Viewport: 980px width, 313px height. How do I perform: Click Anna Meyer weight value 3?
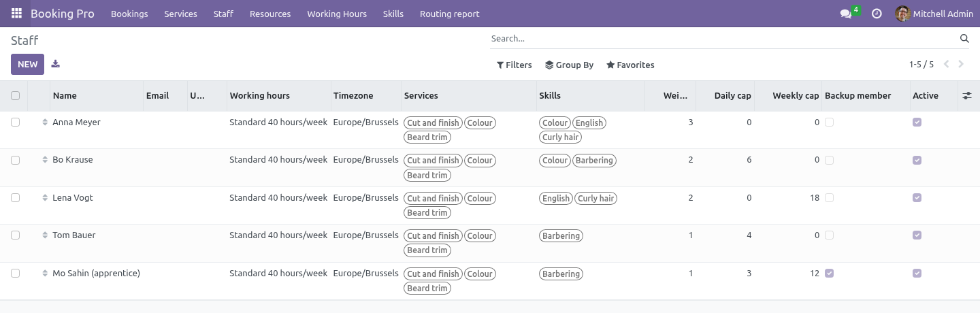pos(691,122)
